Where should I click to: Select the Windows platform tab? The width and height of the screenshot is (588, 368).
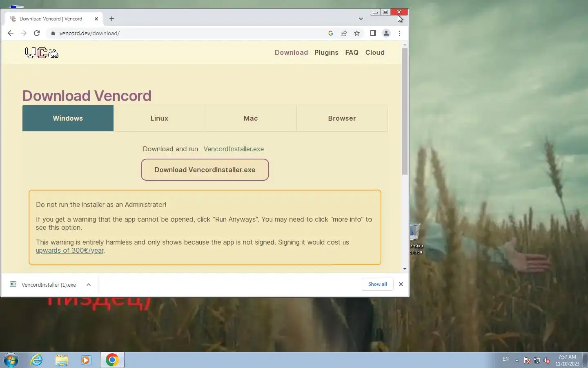click(x=68, y=118)
